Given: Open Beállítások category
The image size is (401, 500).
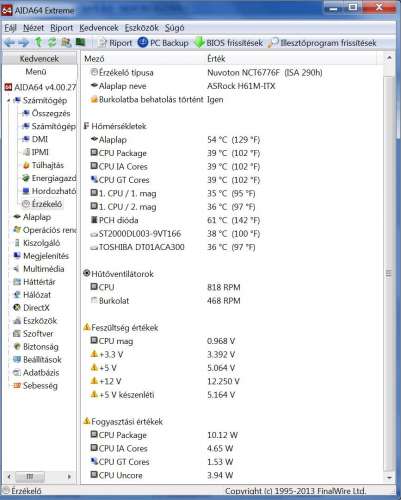Looking at the screenshot, I should point(37,360).
